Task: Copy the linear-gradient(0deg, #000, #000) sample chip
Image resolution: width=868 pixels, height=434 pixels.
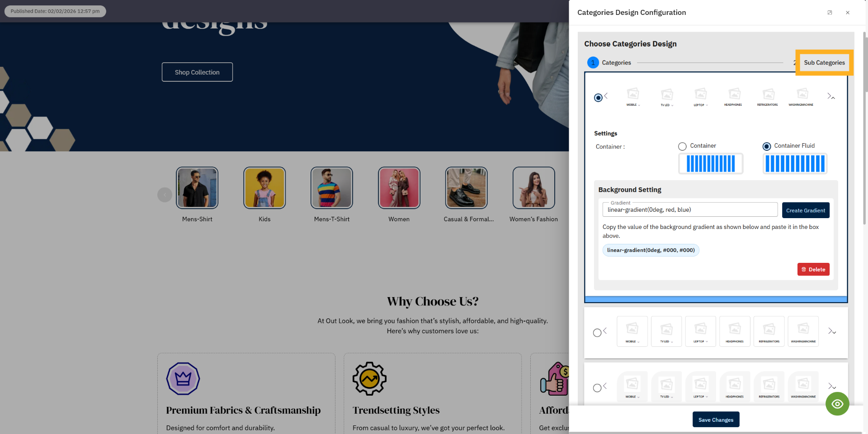Action: 651,250
